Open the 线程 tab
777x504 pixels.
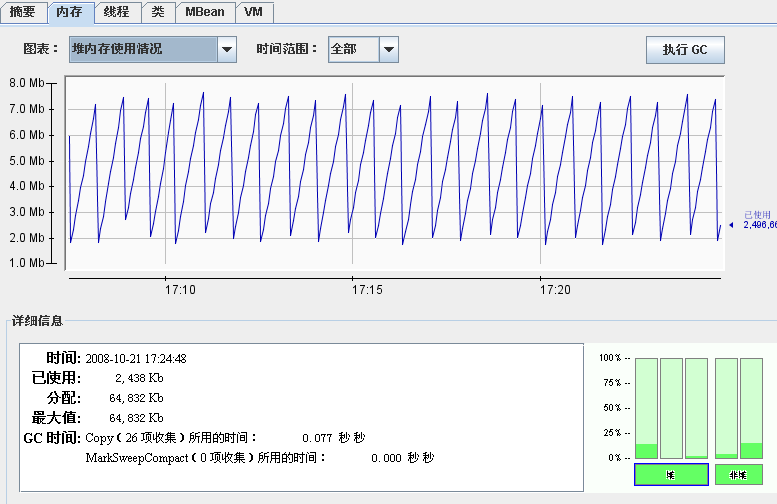coord(116,12)
